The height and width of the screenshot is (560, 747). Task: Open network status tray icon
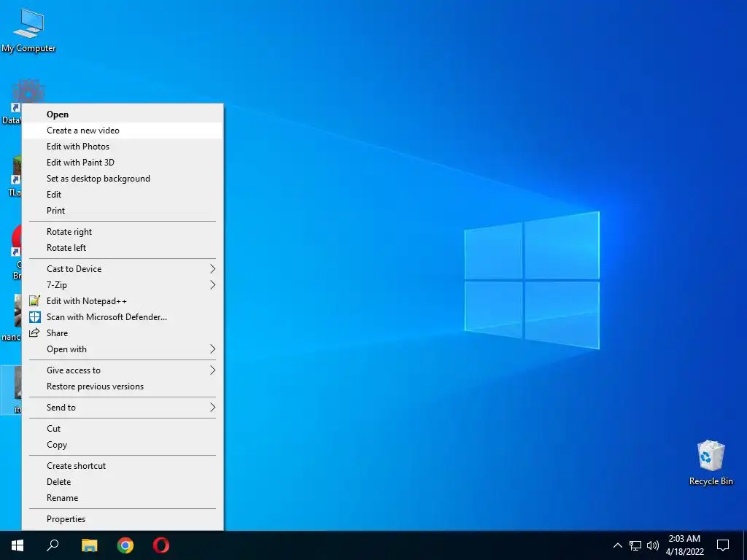point(635,545)
